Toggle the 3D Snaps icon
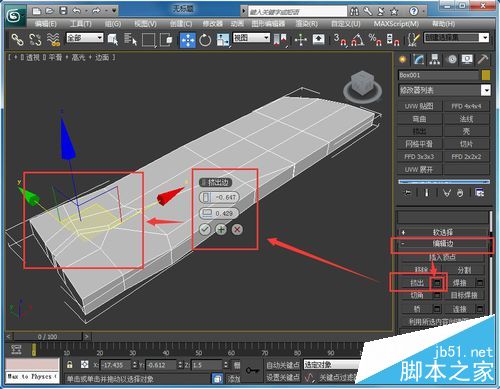This screenshot has width=500, height=389. coord(340,40)
